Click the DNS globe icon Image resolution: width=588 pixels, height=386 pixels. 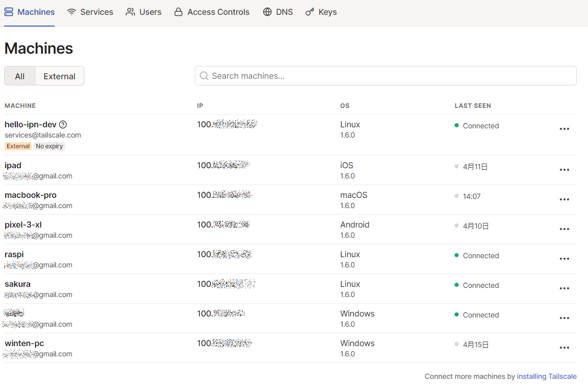267,12
